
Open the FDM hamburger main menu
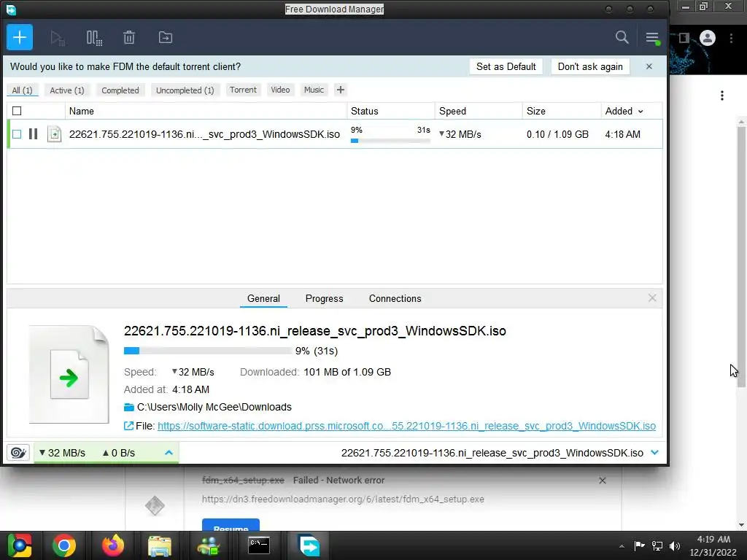coord(652,38)
